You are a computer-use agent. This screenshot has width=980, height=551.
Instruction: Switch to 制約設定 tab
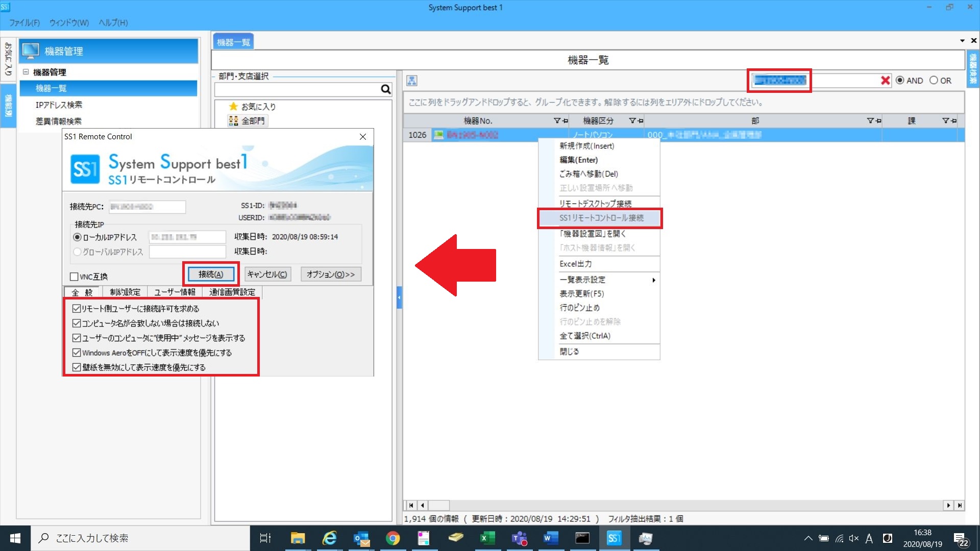125,292
